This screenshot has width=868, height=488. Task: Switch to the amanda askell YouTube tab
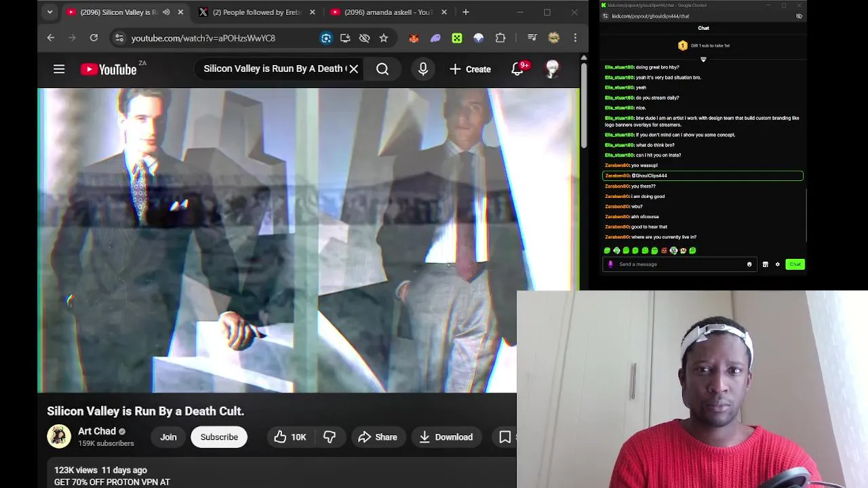(x=388, y=12)
